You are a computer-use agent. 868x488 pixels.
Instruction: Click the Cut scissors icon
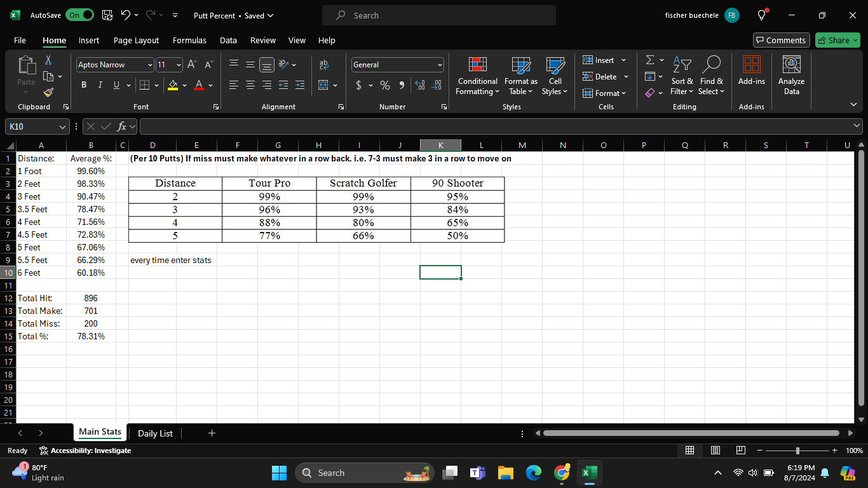(48, 60)
